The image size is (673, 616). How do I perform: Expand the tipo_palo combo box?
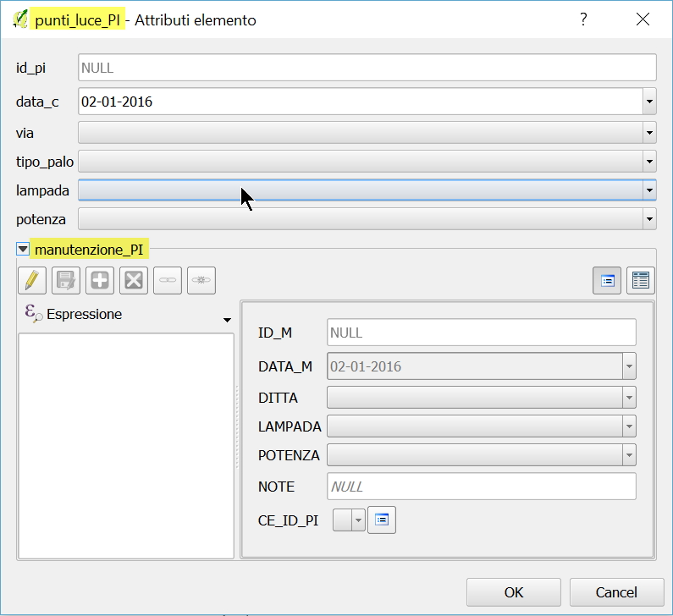(649, 162)
